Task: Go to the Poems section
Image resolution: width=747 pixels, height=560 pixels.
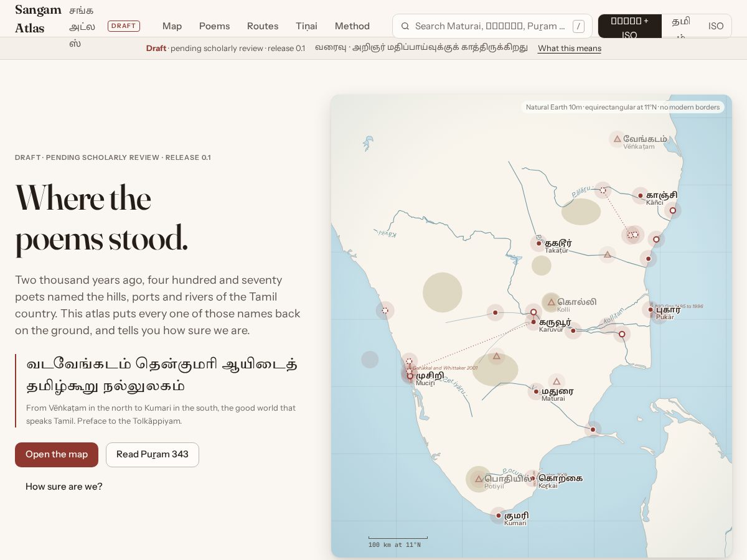Action: tap(214, 26)
